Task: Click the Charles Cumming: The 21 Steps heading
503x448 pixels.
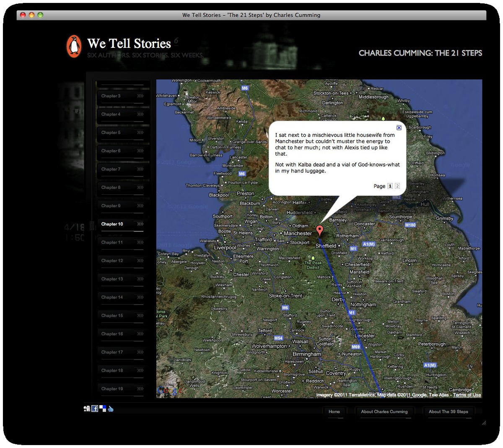Action: 420,53
